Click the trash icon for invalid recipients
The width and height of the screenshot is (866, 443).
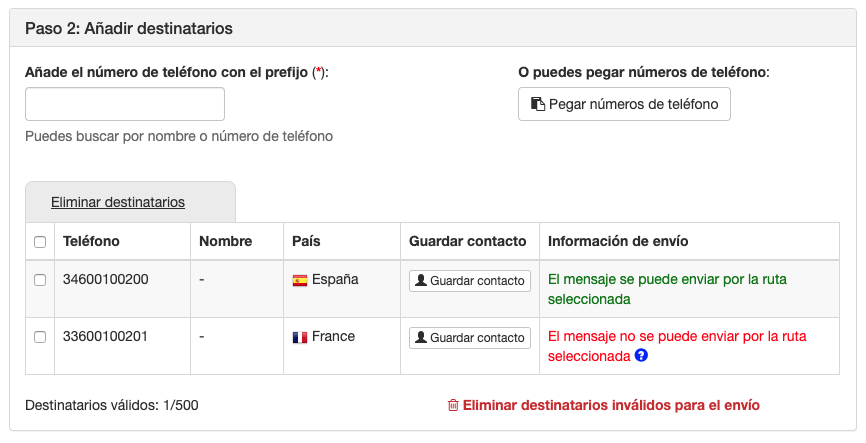point(453,405)
